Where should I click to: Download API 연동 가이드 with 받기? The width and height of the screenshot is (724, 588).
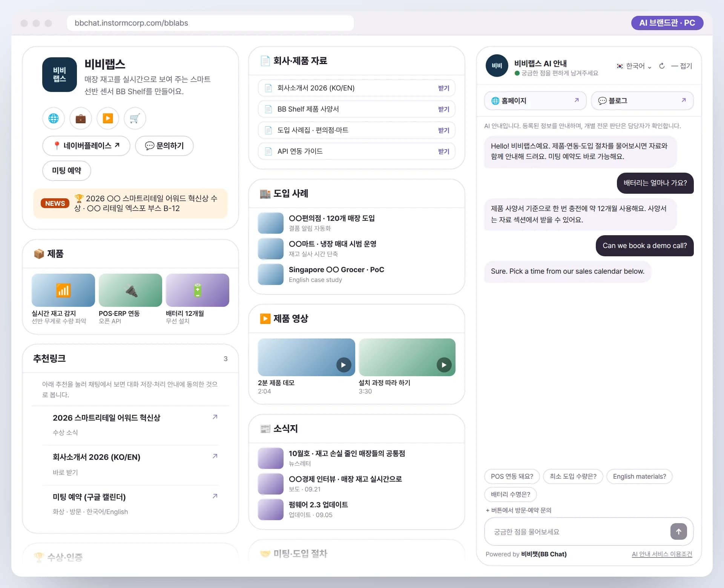tap(444, 152)
